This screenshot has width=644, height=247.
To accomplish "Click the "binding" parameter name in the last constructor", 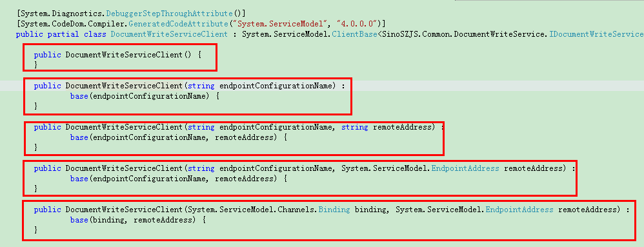I will 370,210.
